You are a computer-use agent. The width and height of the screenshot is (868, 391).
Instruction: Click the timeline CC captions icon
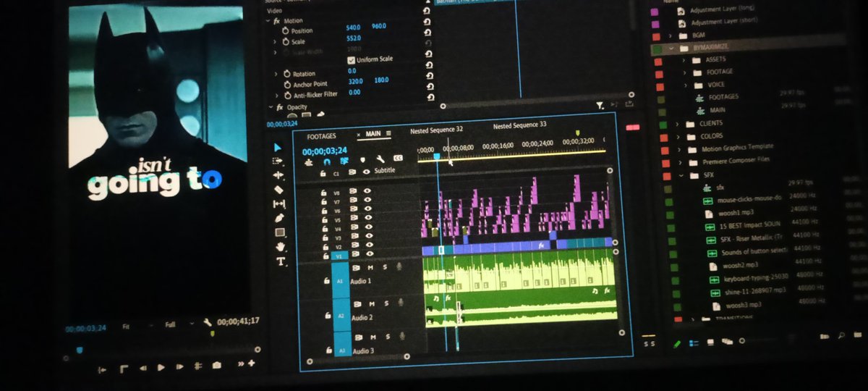point(398,159)
